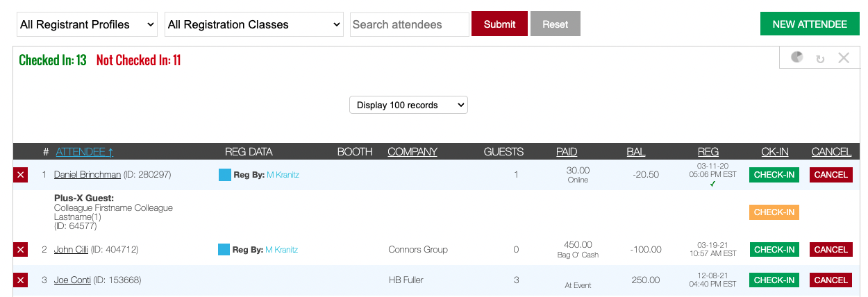Click the refresh panel icon
The height and width of the screenshot is (297, 868).
[x=820, y=59]
